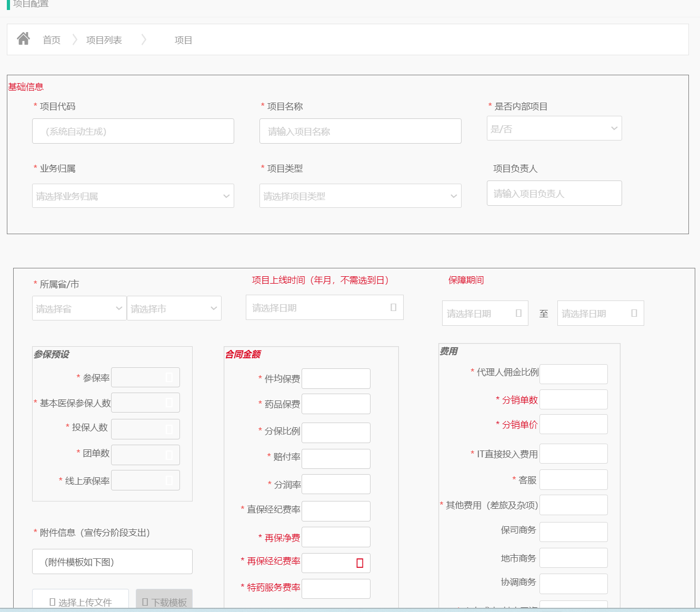Click calendar icon in 保障期间 end date
This screenshot has width=700, height=612.
tap(634, 313)
